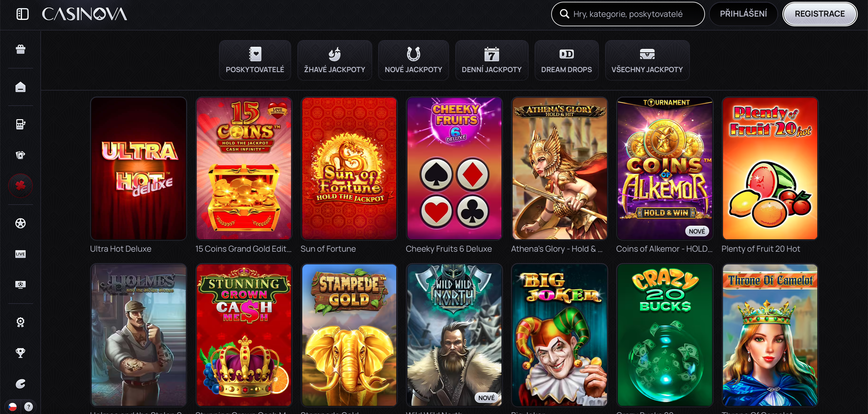Select the Denní Jackpoty tab
This screenshot has width=868, height=414.
(x=491, y=60)
